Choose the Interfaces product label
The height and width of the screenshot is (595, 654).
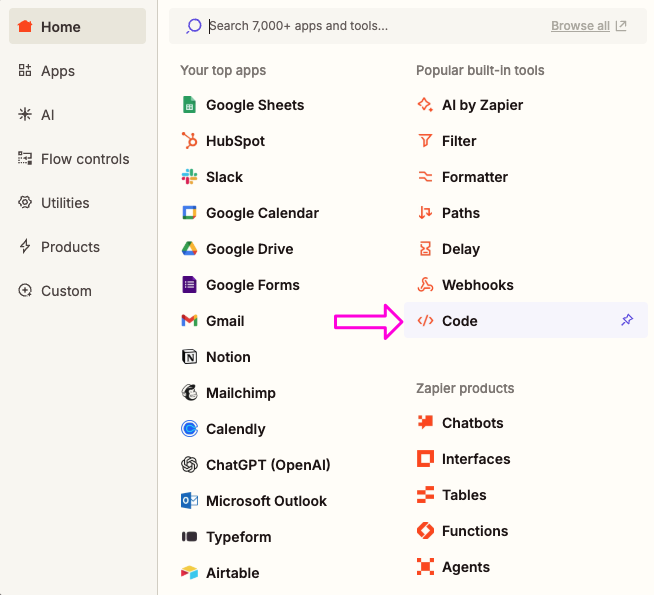(476, 459)
